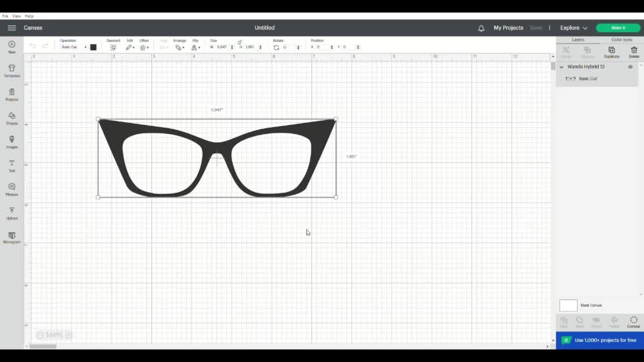Click the Position X input field
The height and width of the screenshot is (362, 644).
322,47
